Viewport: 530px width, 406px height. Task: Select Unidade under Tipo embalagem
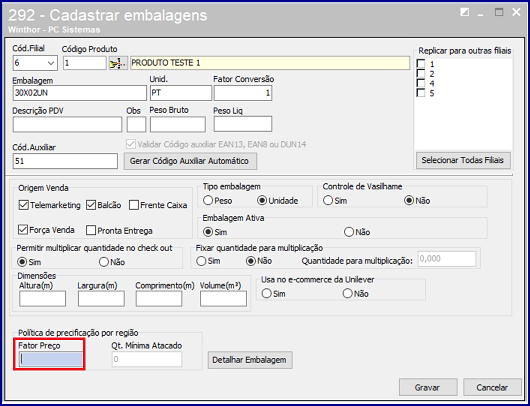click(x=262, y=200)
